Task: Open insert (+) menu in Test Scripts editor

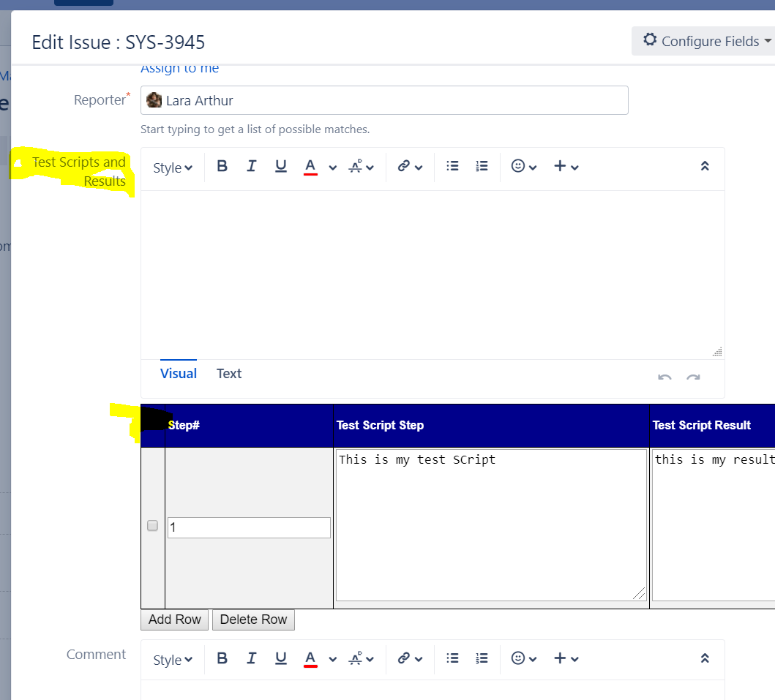Action: click(x=566, y=167)
